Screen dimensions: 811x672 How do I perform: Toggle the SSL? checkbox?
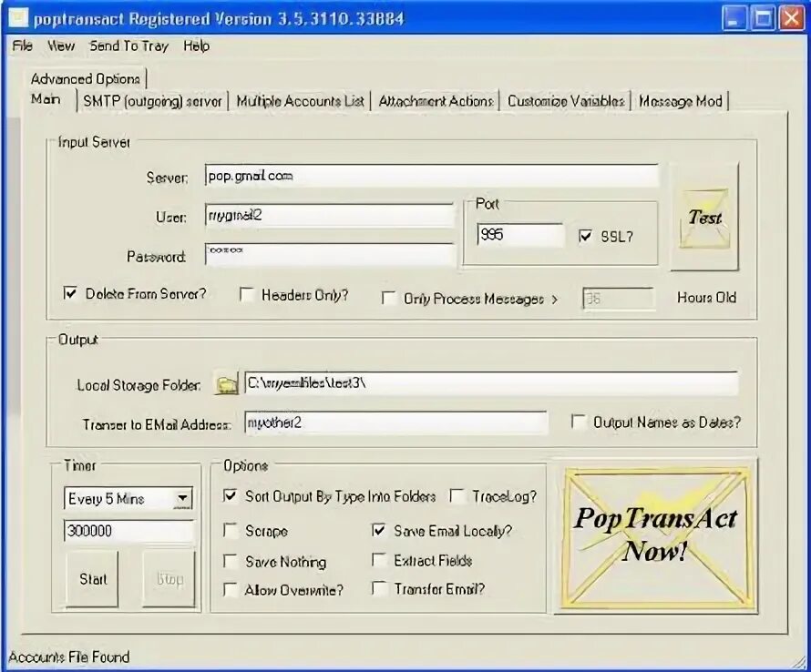point(585,236)
